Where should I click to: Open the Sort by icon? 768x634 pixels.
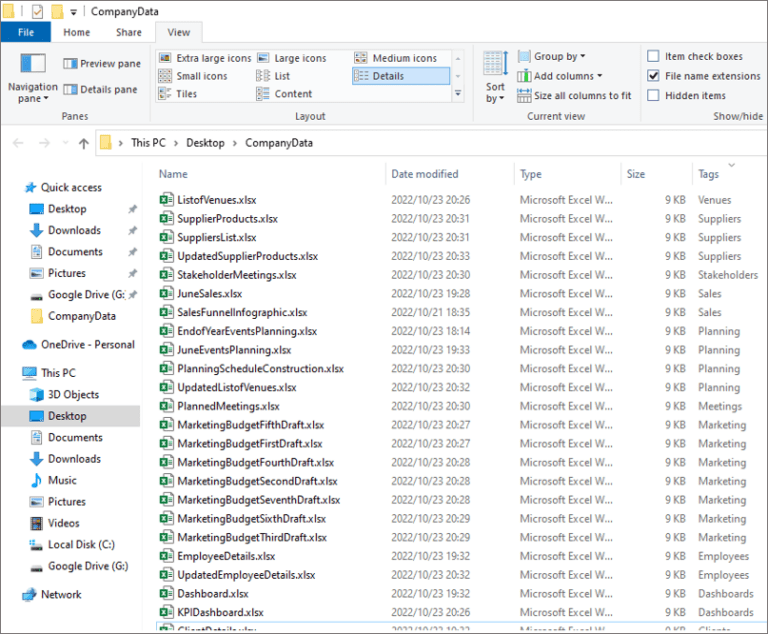click(x=495, y=65)
